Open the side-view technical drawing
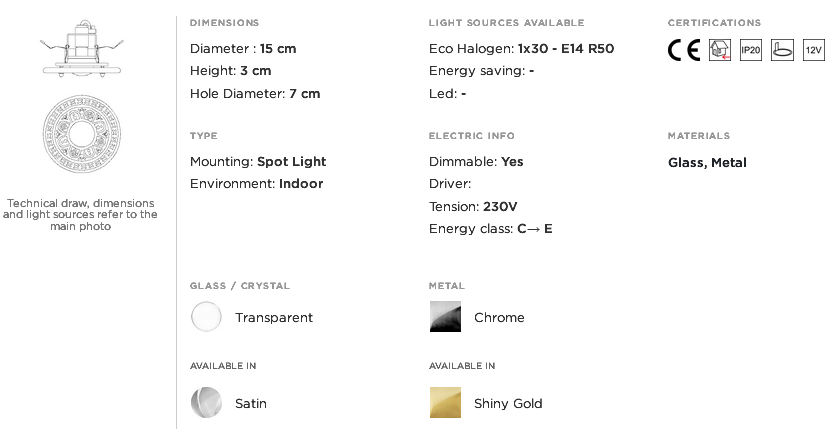This screenshot has width=833, height=429. 82,48
